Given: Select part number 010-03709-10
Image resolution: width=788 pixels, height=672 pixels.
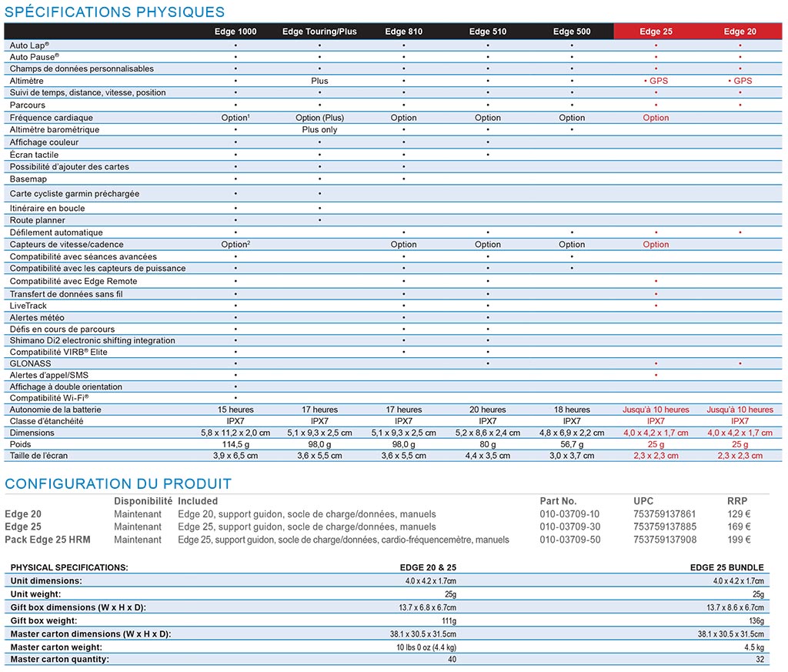Looking at the screenshot, I should click(x=569, y=514).
